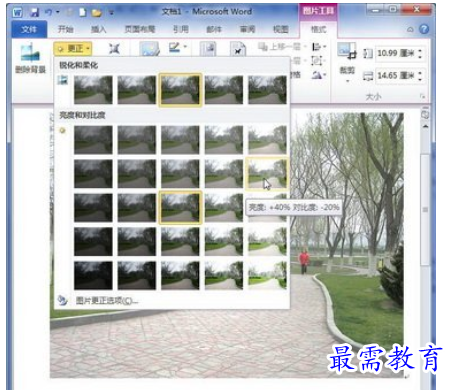The image size is (451, 390).
Task: Open the Picture Border dropdown arrow
Action: [x=185, y=47]
